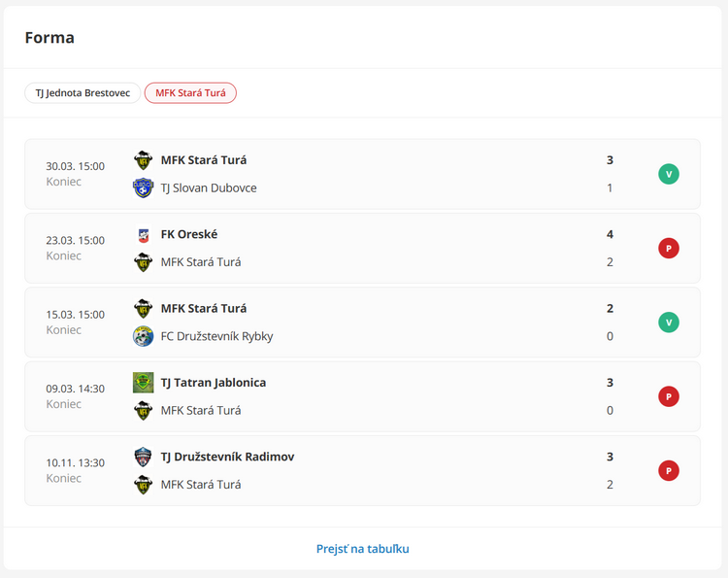Switch to TJ Jednota Brestovec tab
The image size is (728, 578).
[x=83, y=93]
